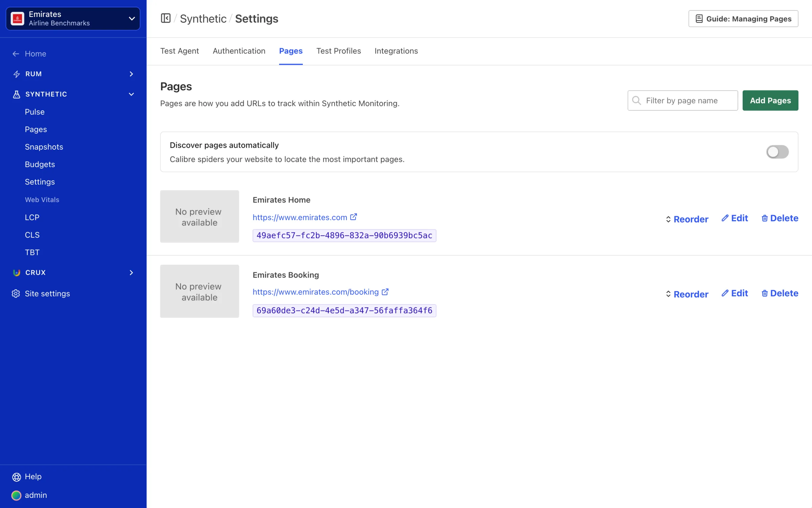The image size is (812, 508).
Task: Open external link icon for emirates.com
Action: 354,217
